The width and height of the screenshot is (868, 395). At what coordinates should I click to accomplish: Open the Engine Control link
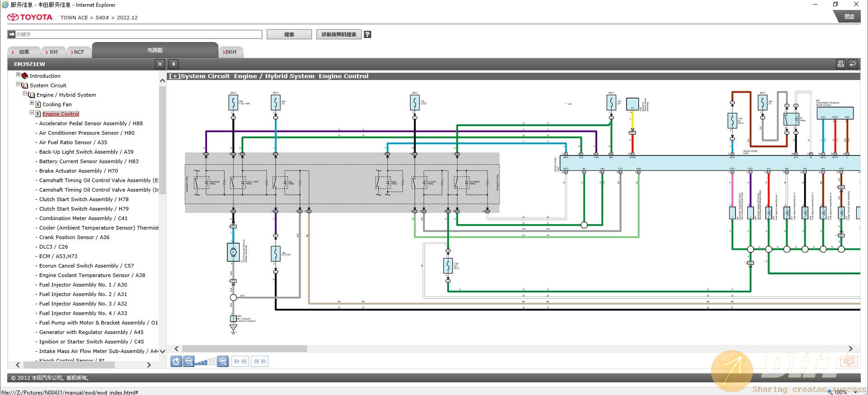(x=61, y=114)
